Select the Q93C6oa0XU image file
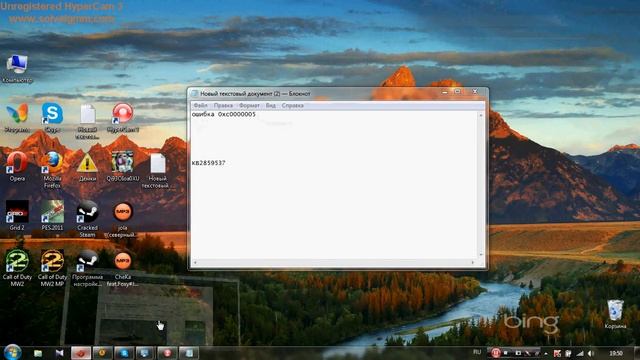Screen dimensions: 640x360 click(122, 167)
